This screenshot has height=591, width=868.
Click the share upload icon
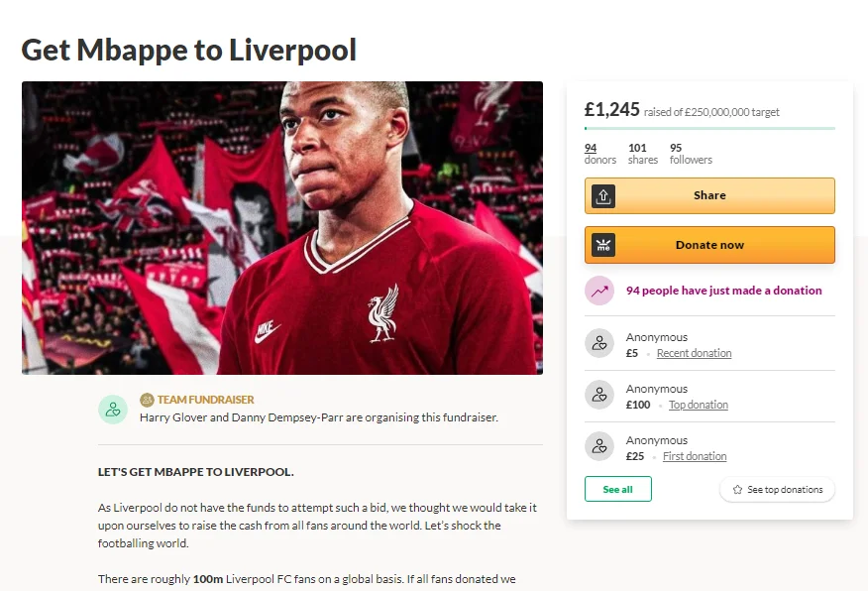pyautogui.click(x=602, y=196)
